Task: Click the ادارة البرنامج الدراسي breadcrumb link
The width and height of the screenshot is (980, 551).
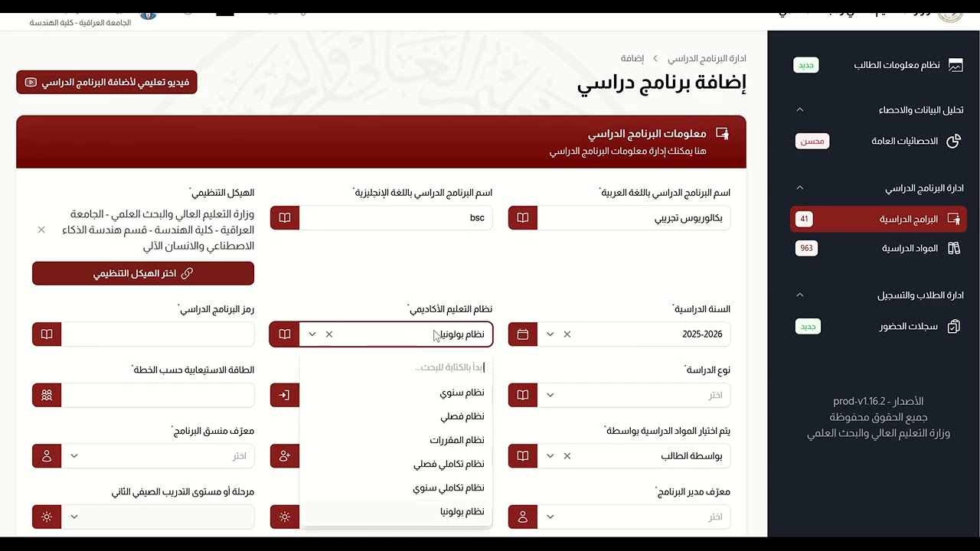Action: click(x=707, y=58)
